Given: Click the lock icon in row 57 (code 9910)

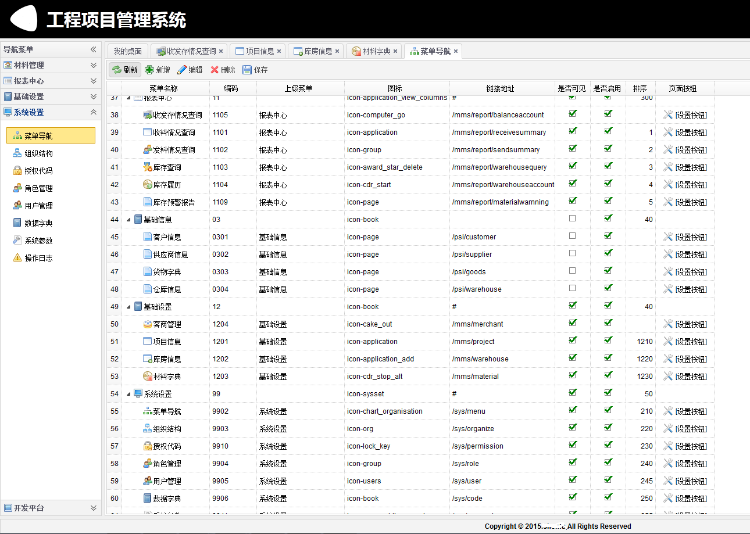Looking at the screenshot, I should coord(148,446).
